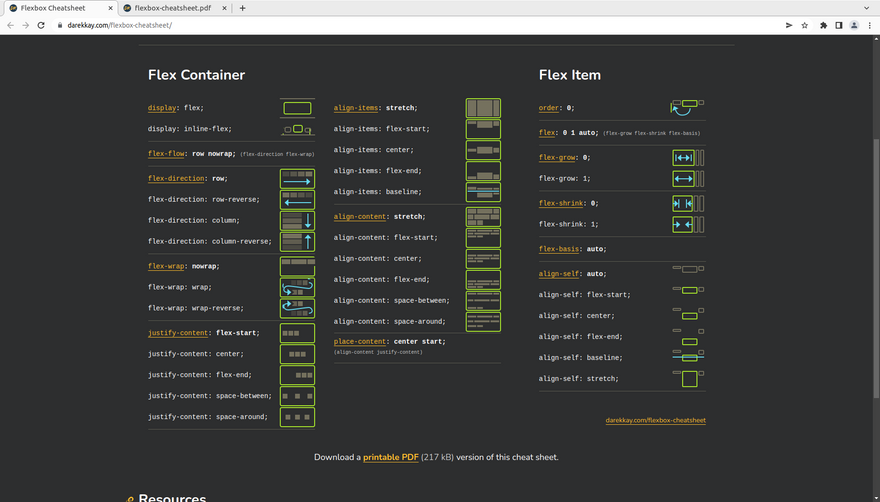The height and width of the screenshot is (502, 880).
Task: Open the browser extensions puzzle icon
Action: 823,25
